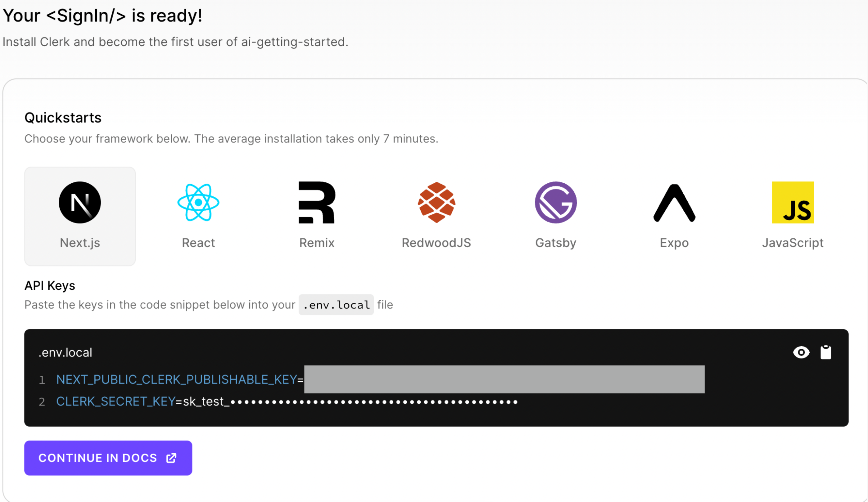Image resolution: width=868 pixels, height=502 pixels.
Task: Pick the yellow JavaScript JS icon
Action: click(x=793, y=203)
